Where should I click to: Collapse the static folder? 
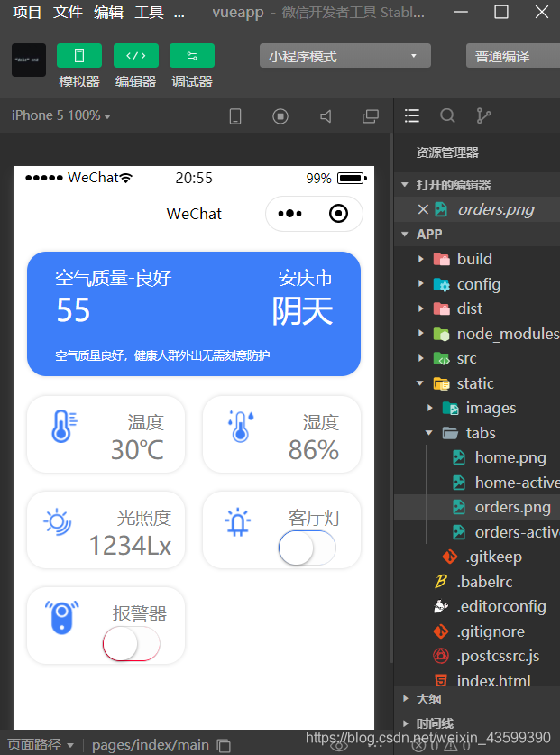(420, 383)
